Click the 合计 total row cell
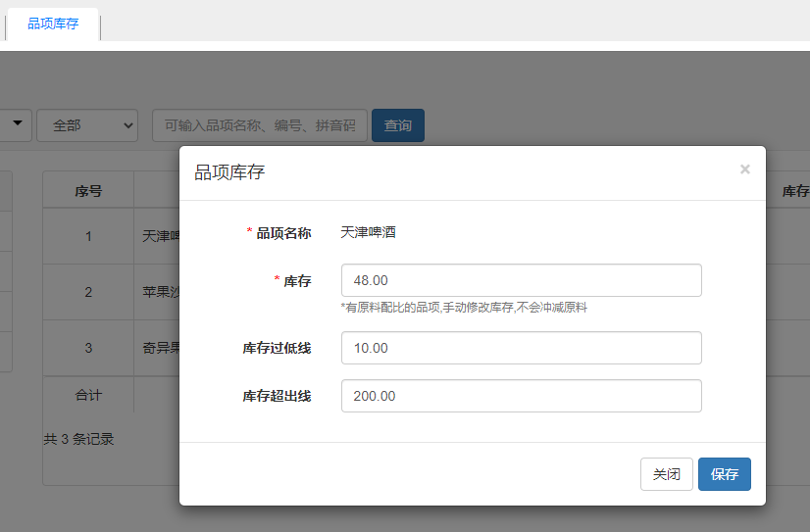810x532 pixels. coord(88,396)
